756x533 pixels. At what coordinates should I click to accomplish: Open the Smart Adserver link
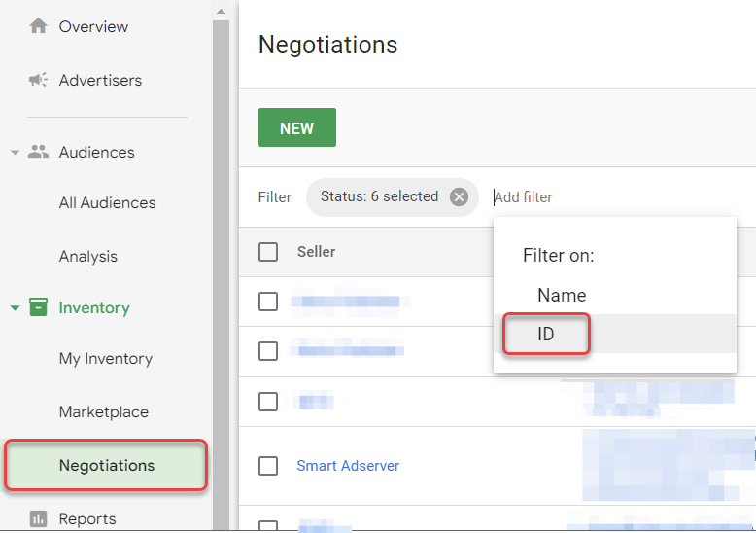[348, 466]
